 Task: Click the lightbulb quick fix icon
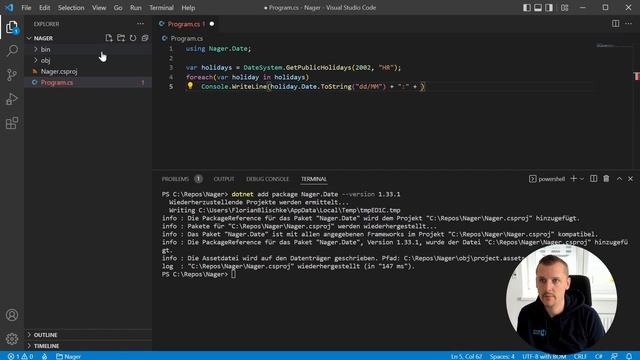[190, 86]
